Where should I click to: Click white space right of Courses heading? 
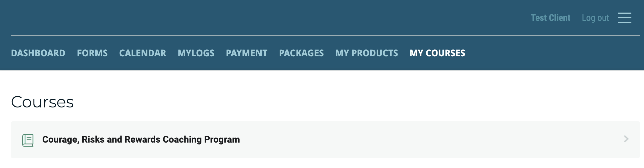343,102
